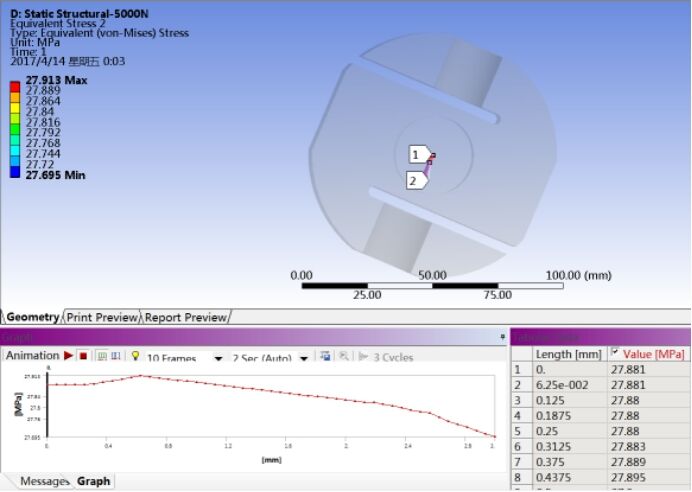
Task: Click the 27.913 Max legend label
Action: 56,80
